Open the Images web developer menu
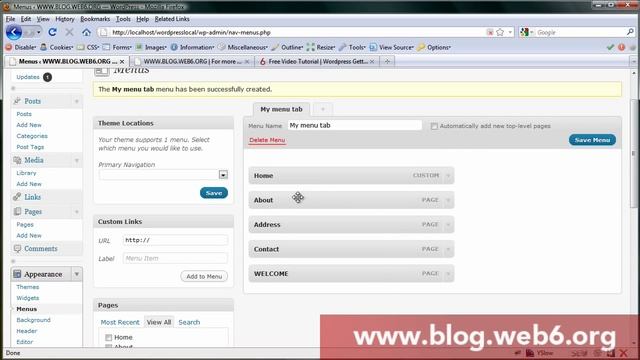The image size is (640, 360). tap(151, 47)
